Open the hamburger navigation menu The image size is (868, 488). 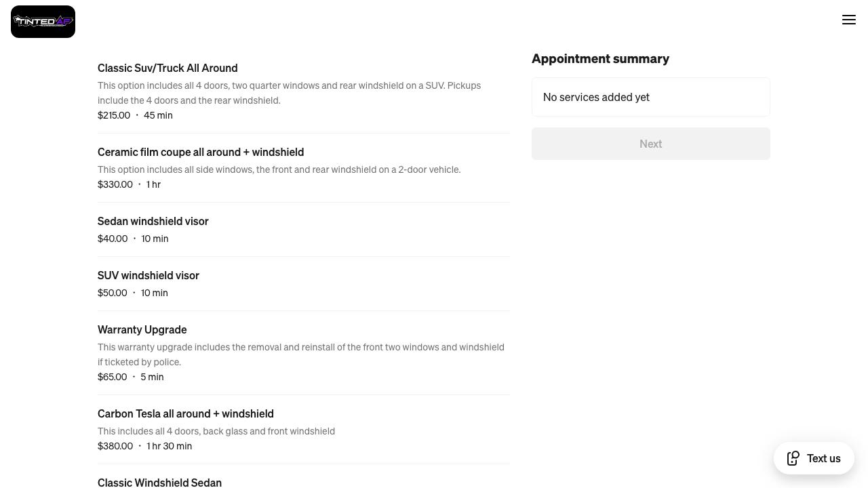coord(849,20)
